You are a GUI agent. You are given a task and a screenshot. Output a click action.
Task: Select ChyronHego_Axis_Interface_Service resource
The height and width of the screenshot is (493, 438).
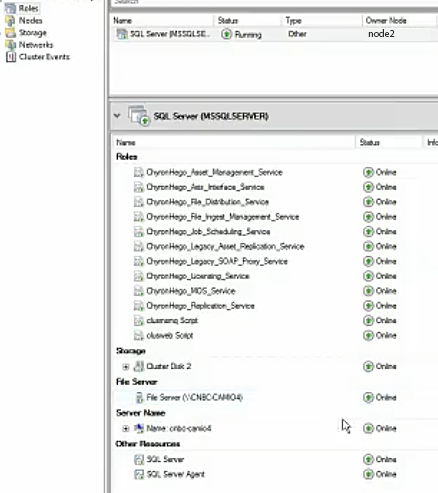click(x=205, y=187)
